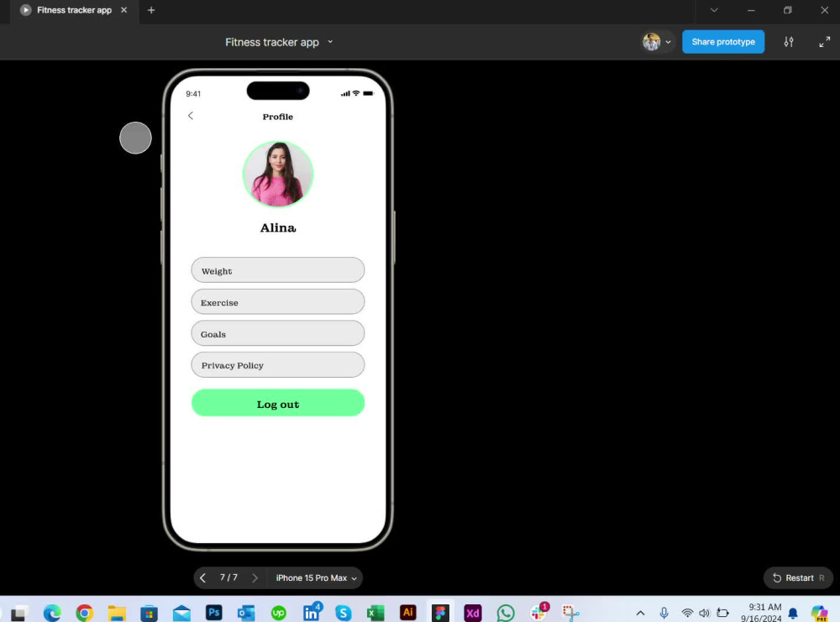Click the 7 / 7 frame counter

click(228, 578)
